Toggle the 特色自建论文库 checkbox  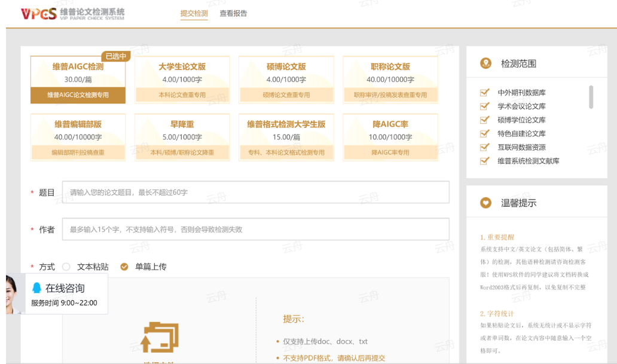pos(485,133)
